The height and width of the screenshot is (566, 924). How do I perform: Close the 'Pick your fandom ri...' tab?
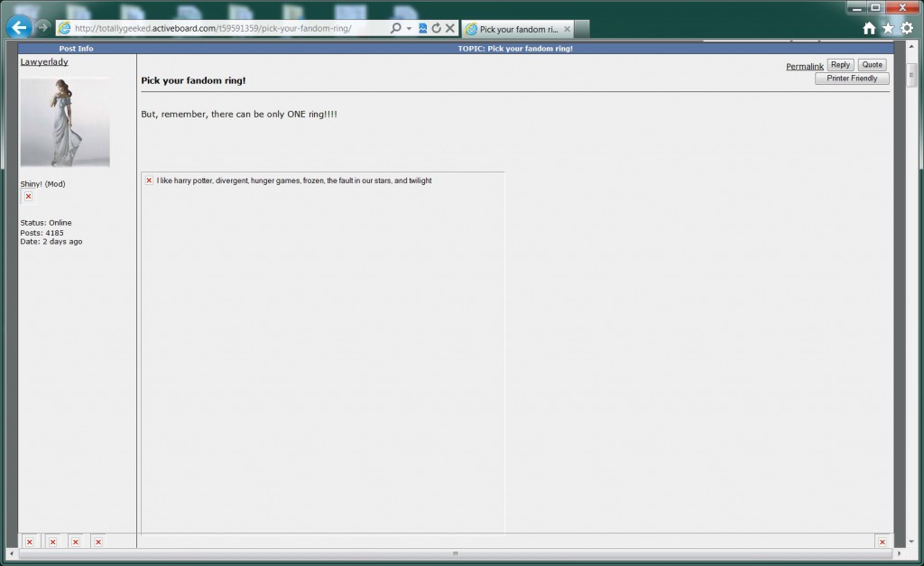click(567, 29)
